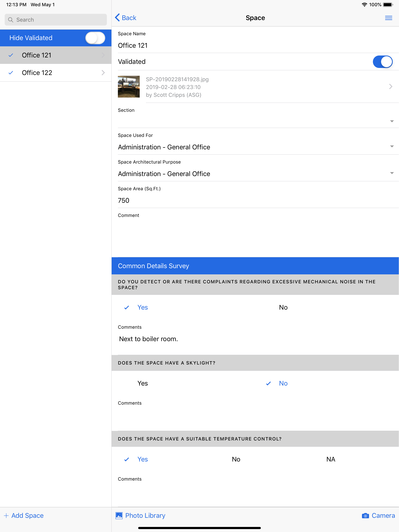Image resolution: width=399 pixels, height=532 pixels.
Task: Tap the mechanical noise question header
Action: pos(255,284)
